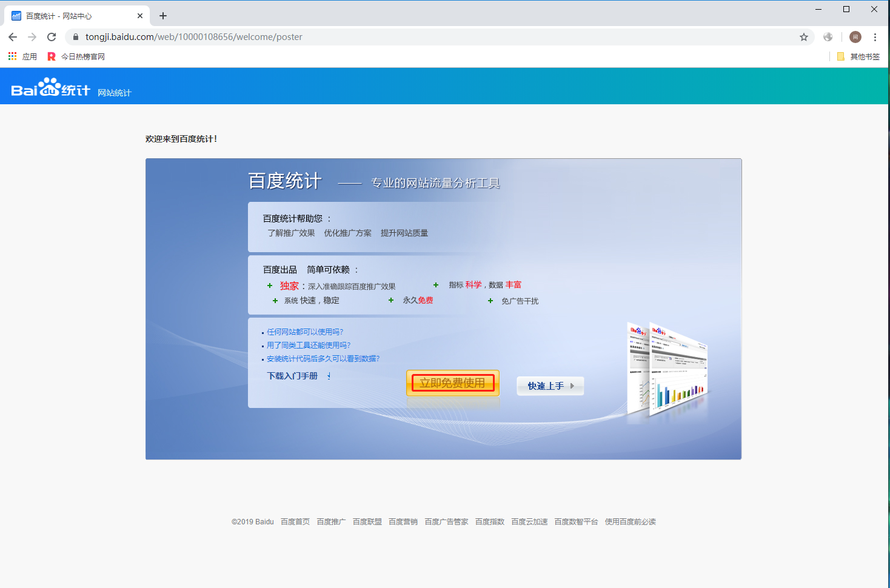Click the 了解推广效果 text

(291, 233)
